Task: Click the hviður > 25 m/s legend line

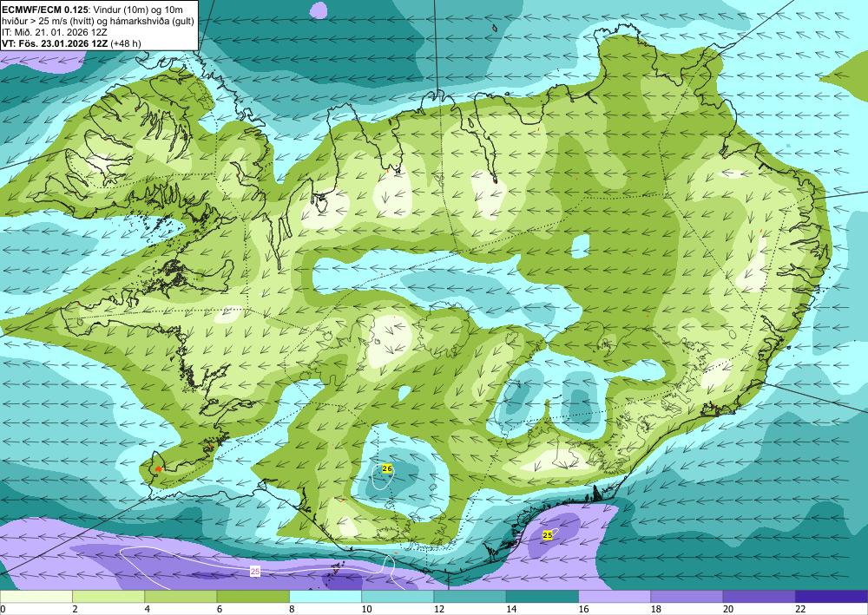Action: click(x=98, y=21)
